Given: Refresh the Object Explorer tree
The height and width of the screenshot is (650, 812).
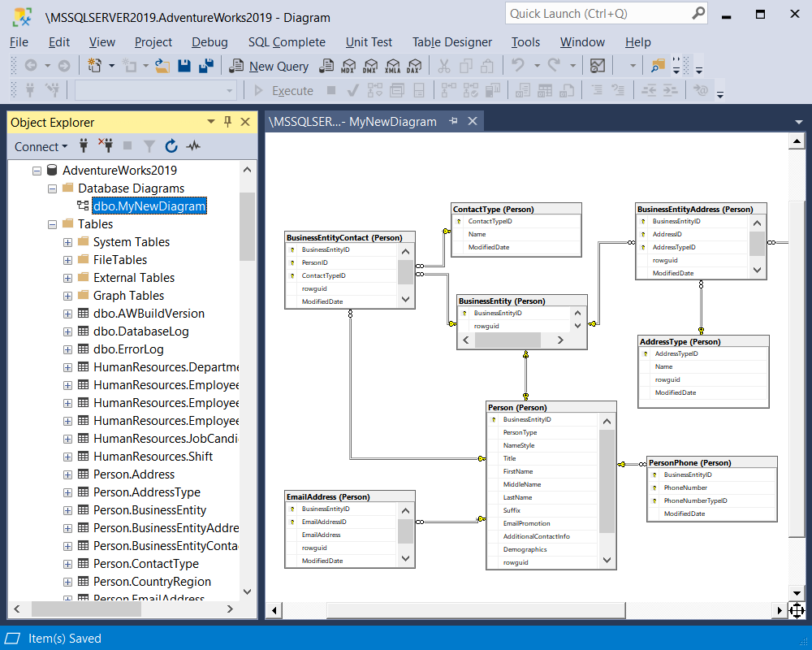Looking at the screenshot, I should pos(171,146).
